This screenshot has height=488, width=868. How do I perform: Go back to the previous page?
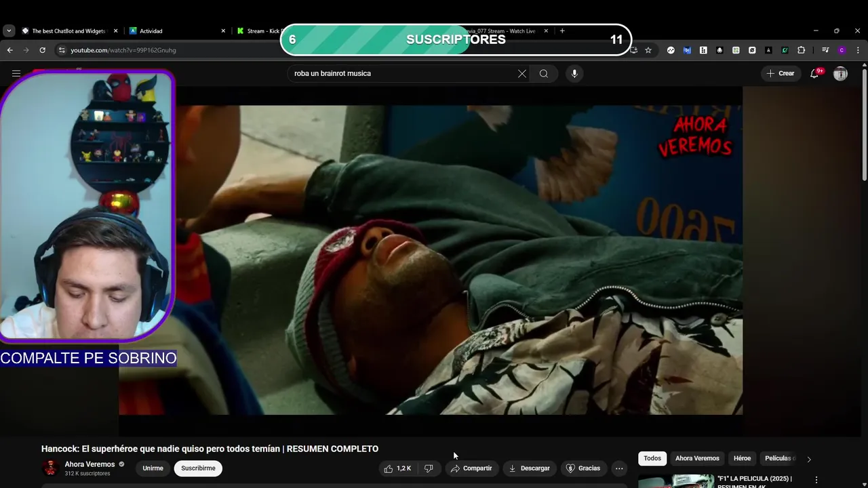click(9, 50)
